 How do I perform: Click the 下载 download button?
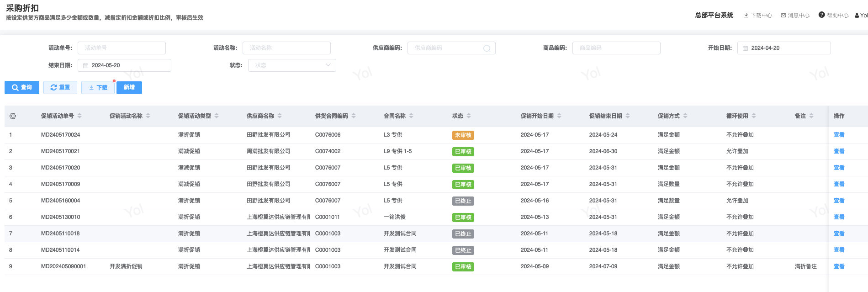(98, 88)
